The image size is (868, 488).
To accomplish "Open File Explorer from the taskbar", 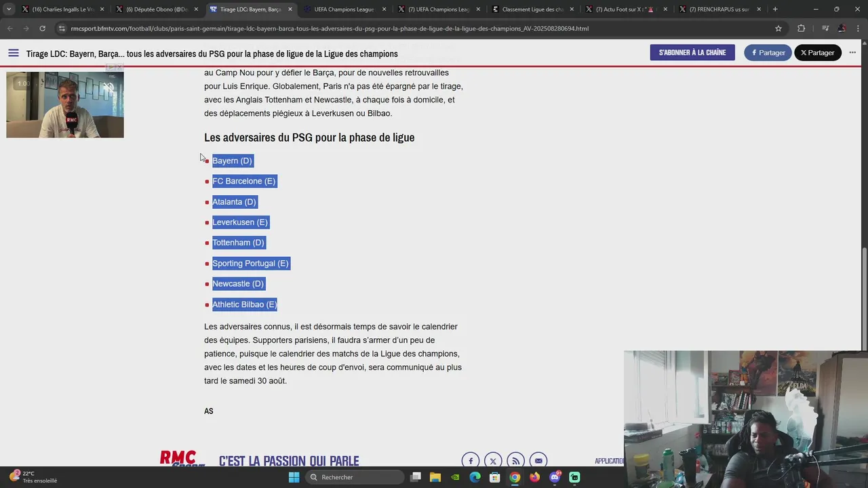I will click(435, 477).
